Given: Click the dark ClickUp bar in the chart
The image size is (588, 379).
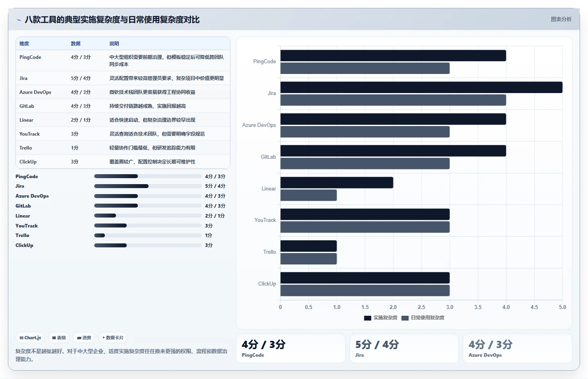Looking at the screenshot, I should point(365,278).
